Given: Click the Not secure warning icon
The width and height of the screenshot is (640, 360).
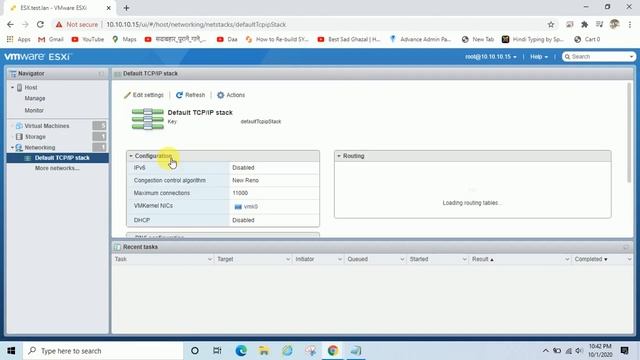Looking at the screenshot, I should coord(59,24).
